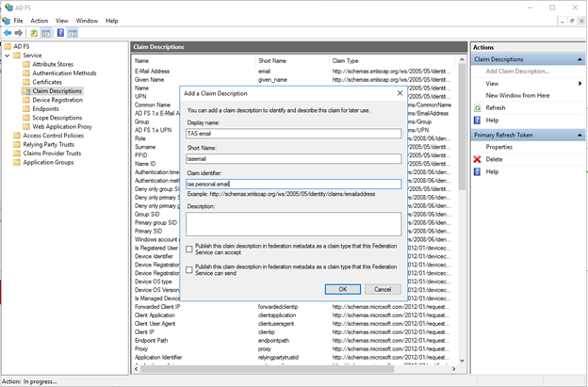Viewport: 588px width, 387px height.
Task: Select Application Groups tree node
Action: [48, 162]
